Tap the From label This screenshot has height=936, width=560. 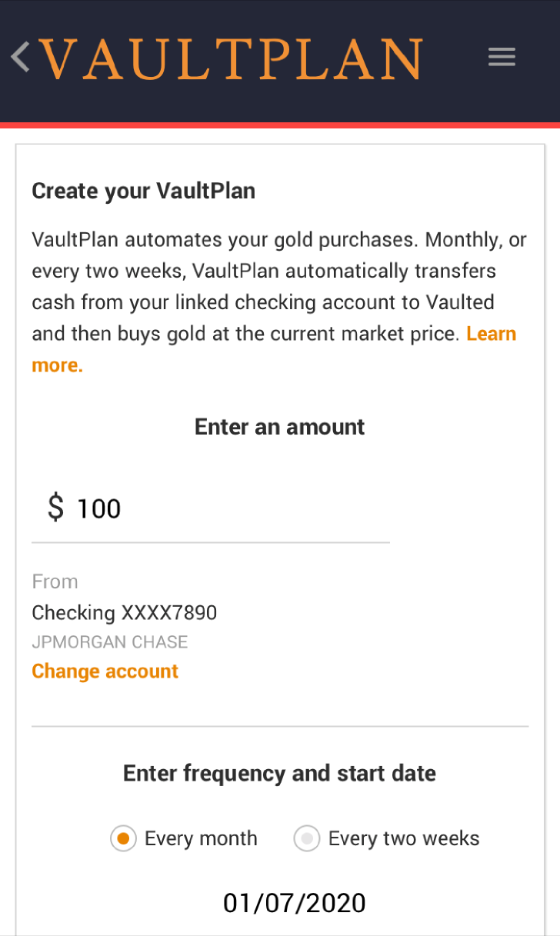[55, 581]
